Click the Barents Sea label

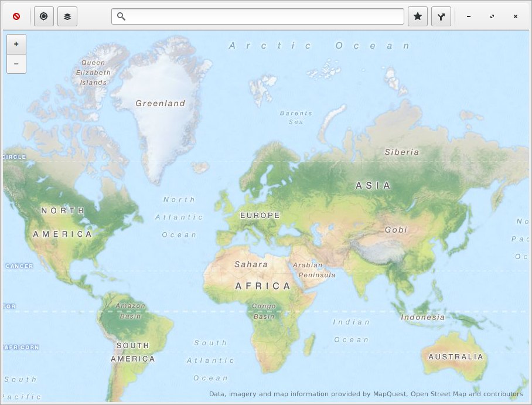[296, 117]
